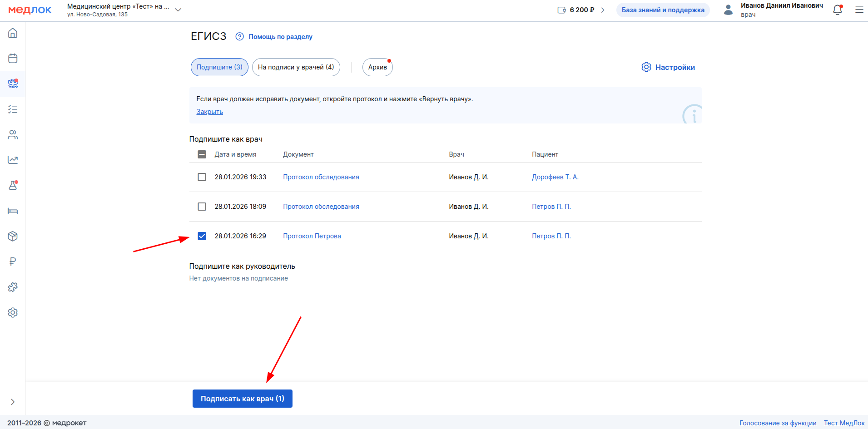
Task: Open the patients (people) icon in sidebar
Action: [x=13, y=135]
